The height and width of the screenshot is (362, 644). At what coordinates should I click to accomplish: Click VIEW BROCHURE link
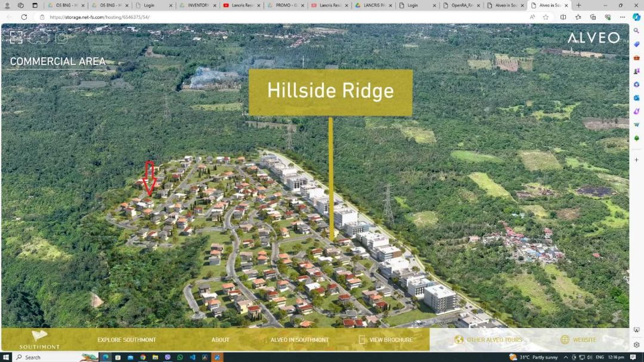391,340
